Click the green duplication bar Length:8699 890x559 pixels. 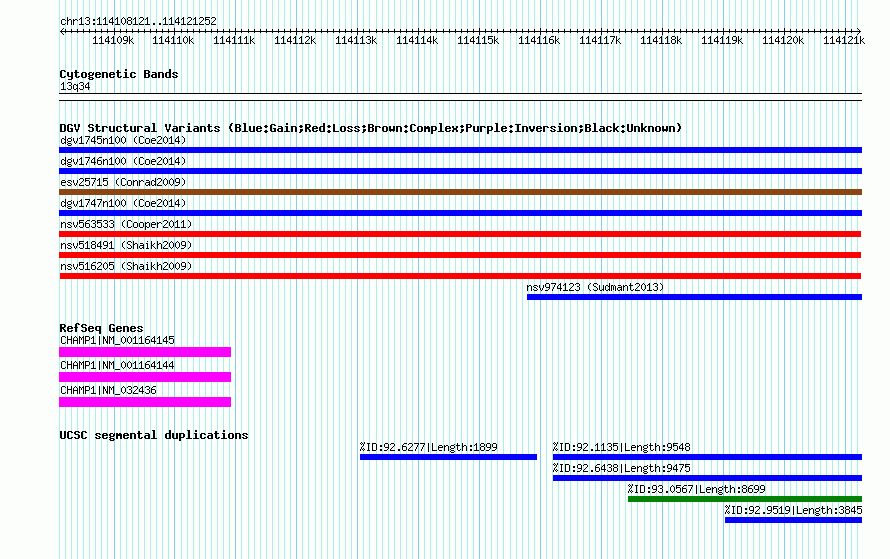coord(745,499)
